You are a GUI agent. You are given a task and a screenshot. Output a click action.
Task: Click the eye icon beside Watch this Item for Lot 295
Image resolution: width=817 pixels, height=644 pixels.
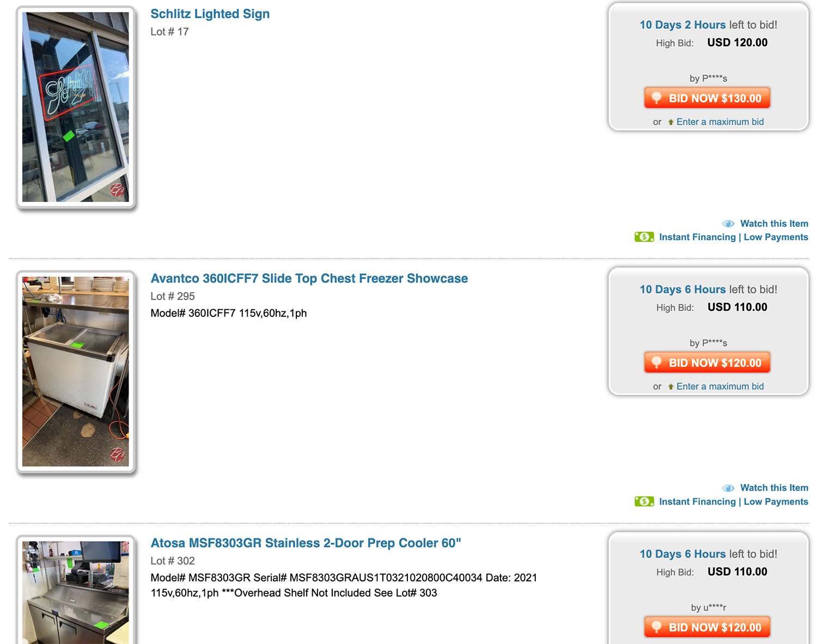coord(728,488)
